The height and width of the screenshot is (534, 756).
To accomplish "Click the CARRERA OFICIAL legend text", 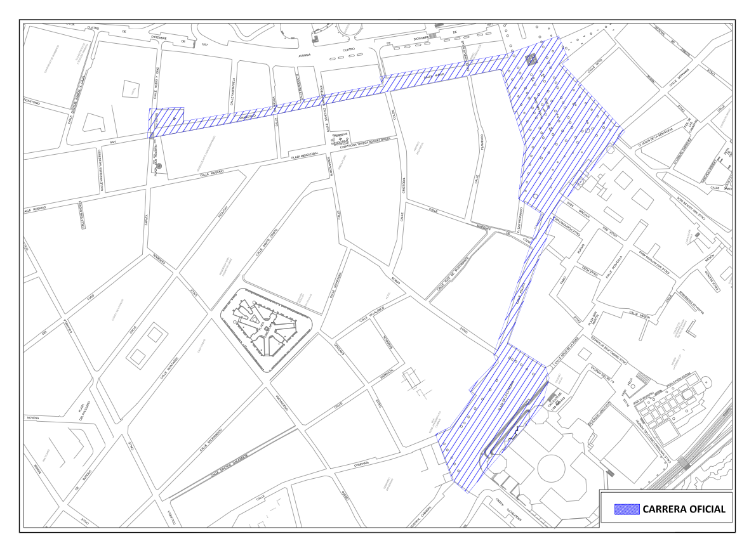I will click(683, 509).
